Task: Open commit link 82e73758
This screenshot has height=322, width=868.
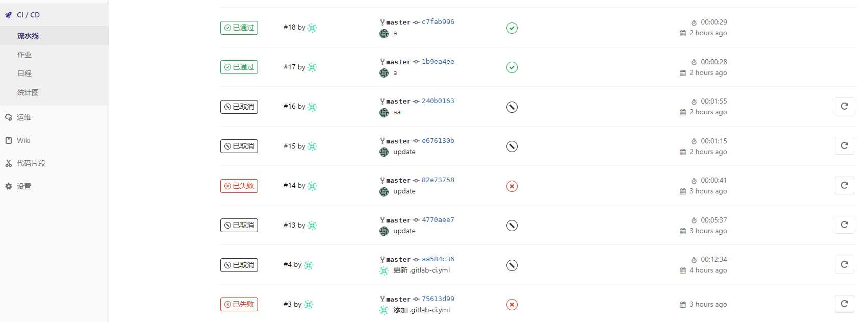Action: pyautogui.click(x=438, y=180)
